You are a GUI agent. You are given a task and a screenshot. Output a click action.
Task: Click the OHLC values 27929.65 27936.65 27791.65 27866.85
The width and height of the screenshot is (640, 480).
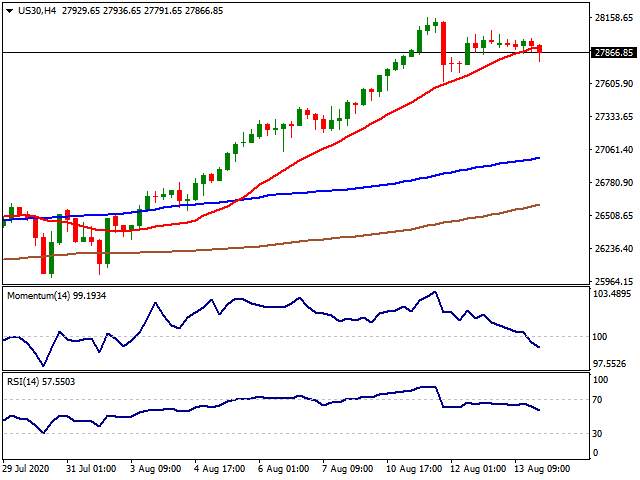[x=142, y=11]
